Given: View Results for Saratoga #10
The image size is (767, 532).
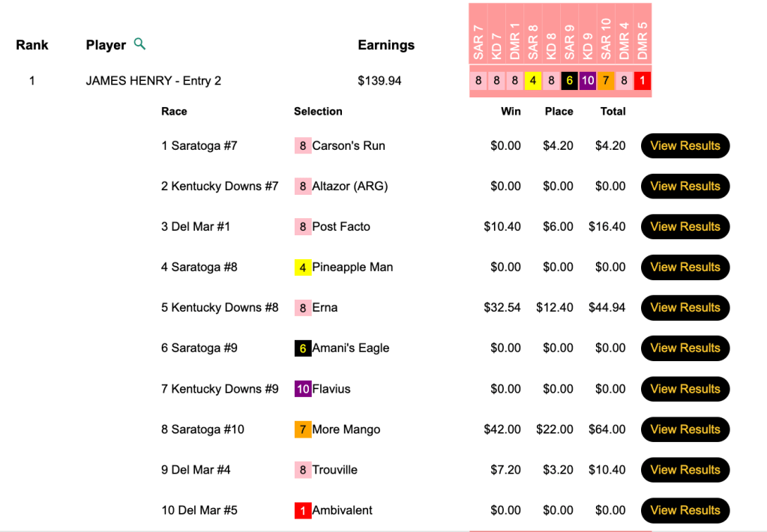Looking at the screenshot, I should tap(685, 429).
